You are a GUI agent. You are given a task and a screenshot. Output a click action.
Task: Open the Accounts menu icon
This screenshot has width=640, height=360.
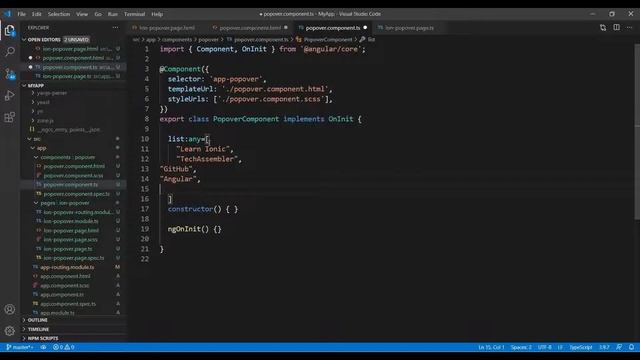[10, 309]
